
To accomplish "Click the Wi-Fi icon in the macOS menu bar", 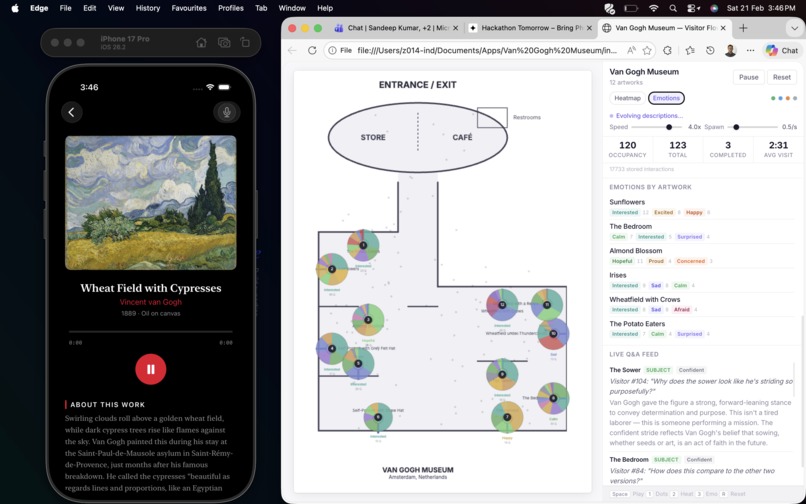I will (653, 8).
